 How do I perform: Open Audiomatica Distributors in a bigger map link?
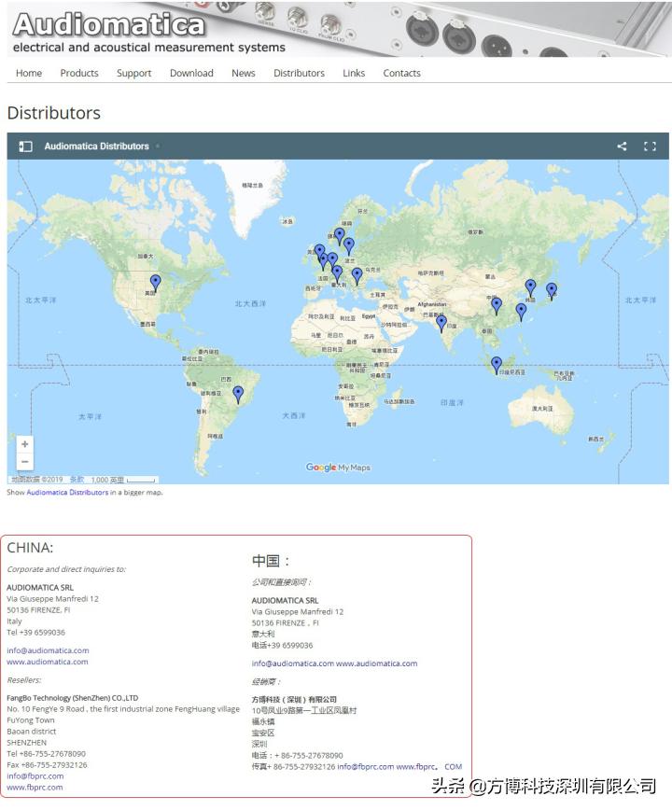point(67,492)
